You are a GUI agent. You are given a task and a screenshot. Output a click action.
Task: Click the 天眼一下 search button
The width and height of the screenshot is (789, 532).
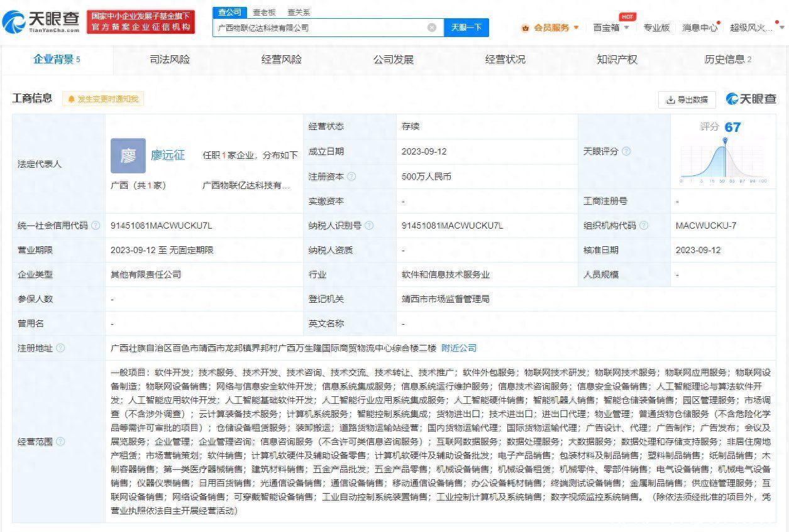(466, 28)
